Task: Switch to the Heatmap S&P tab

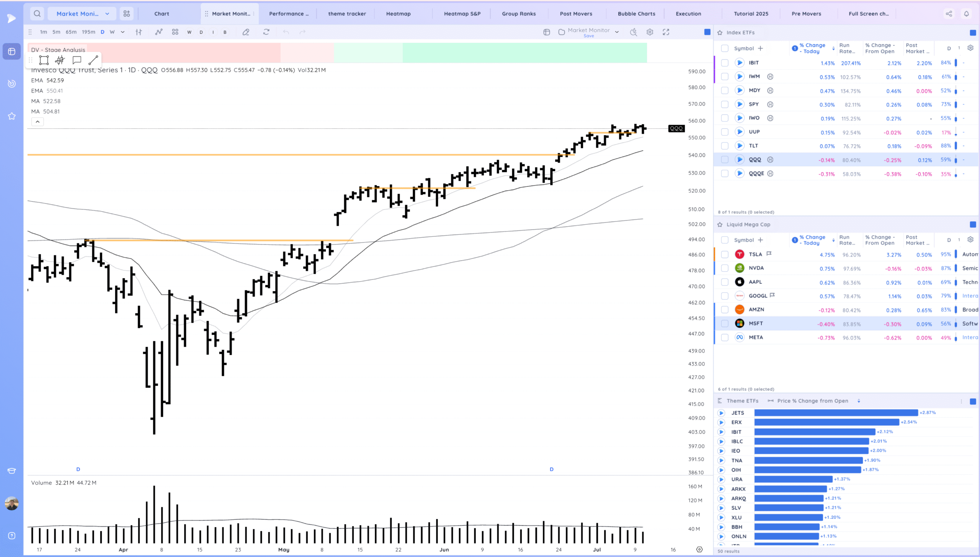Action: [462, 14]
